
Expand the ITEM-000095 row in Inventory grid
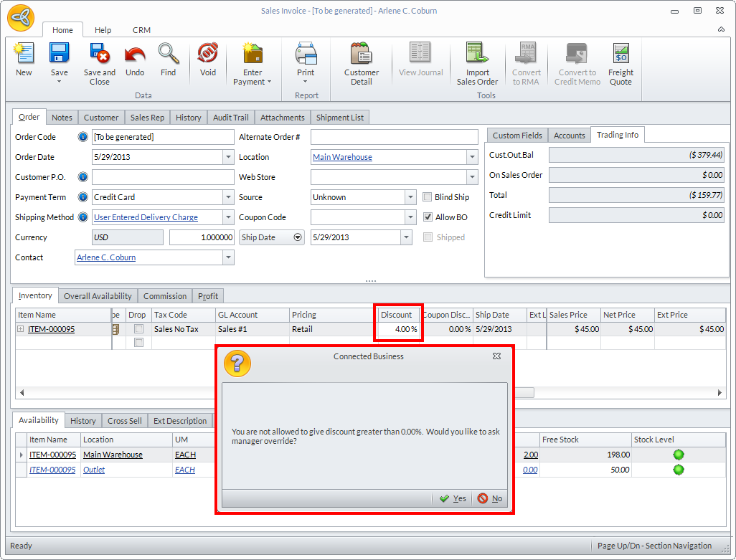(x=21, y=329)
